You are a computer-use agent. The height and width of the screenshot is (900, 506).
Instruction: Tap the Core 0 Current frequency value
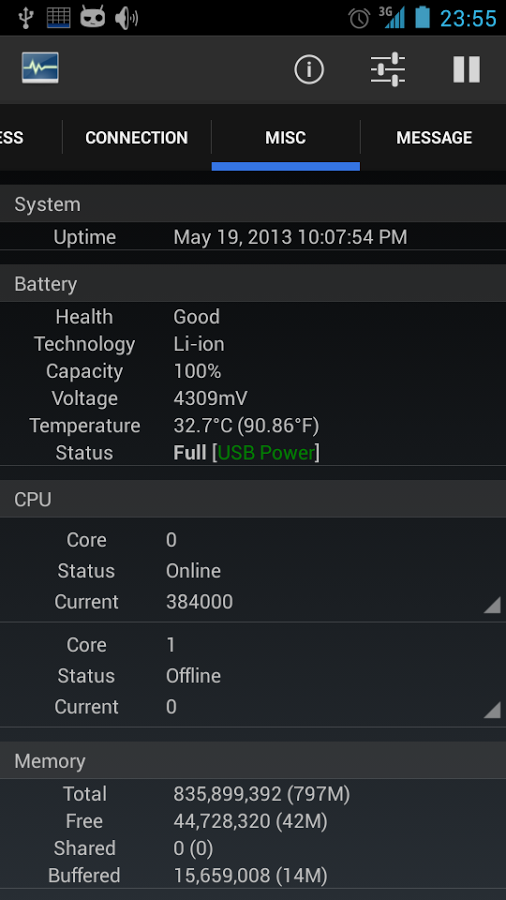pyautogui.click(x=200, y=602)
